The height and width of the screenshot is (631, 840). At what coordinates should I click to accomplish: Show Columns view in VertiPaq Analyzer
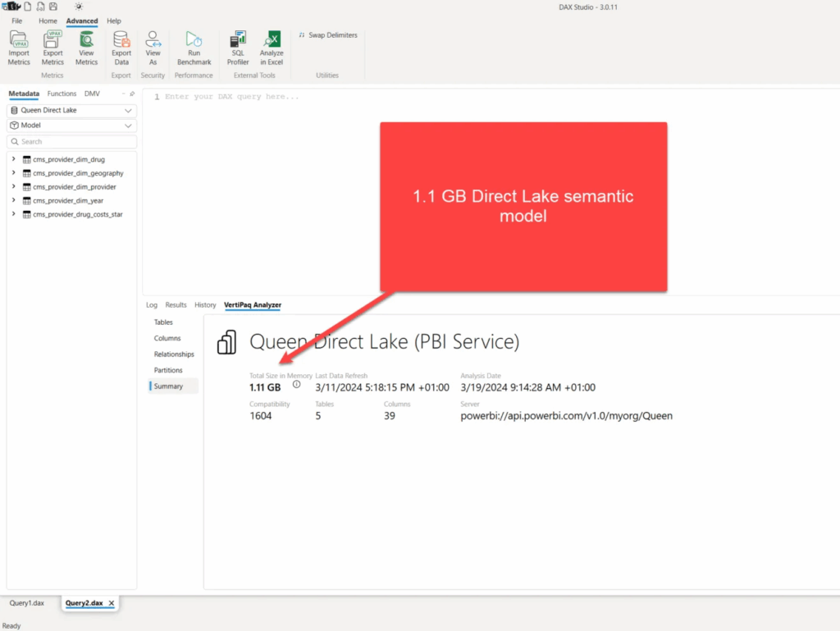point(167,338)
